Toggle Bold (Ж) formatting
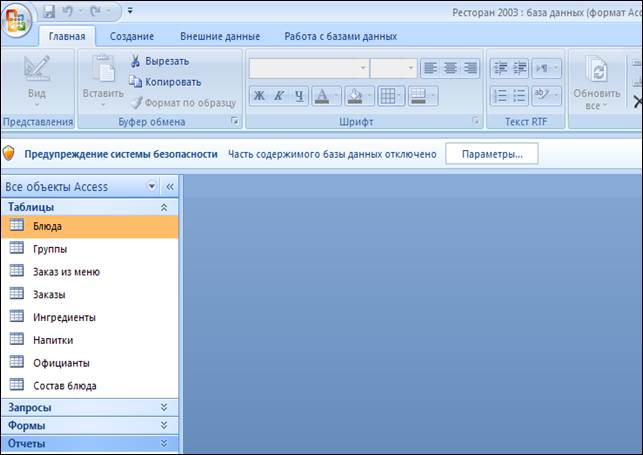 [260, 97]
